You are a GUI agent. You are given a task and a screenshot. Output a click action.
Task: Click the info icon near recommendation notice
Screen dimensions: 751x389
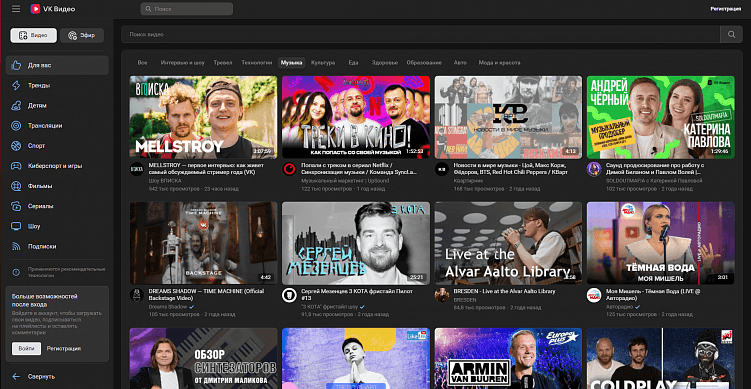point(16,272)
